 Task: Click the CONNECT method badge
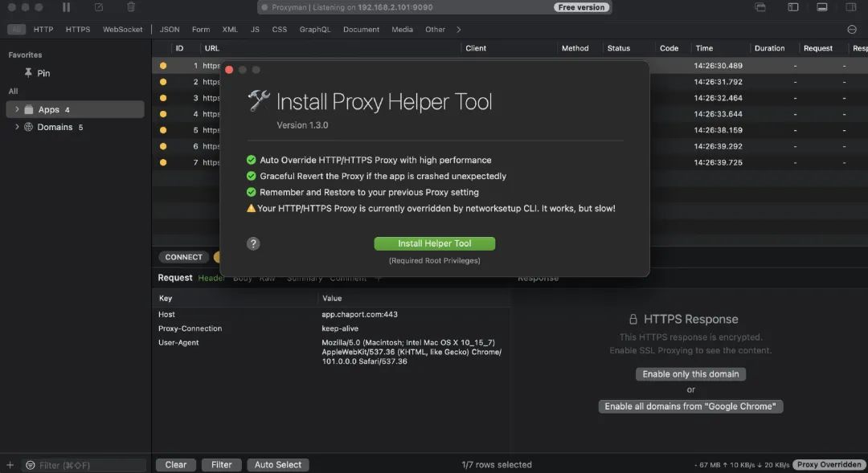coord(183,257)
